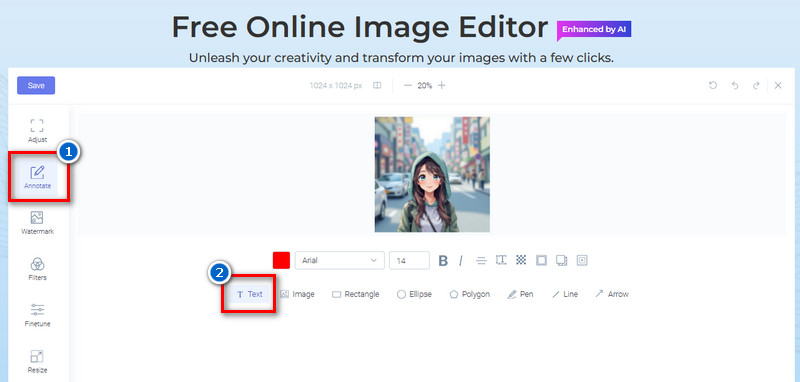The width and height of the screenshot is (800, 382).
Task: Close the editor with the X
Action: (778, 86)
